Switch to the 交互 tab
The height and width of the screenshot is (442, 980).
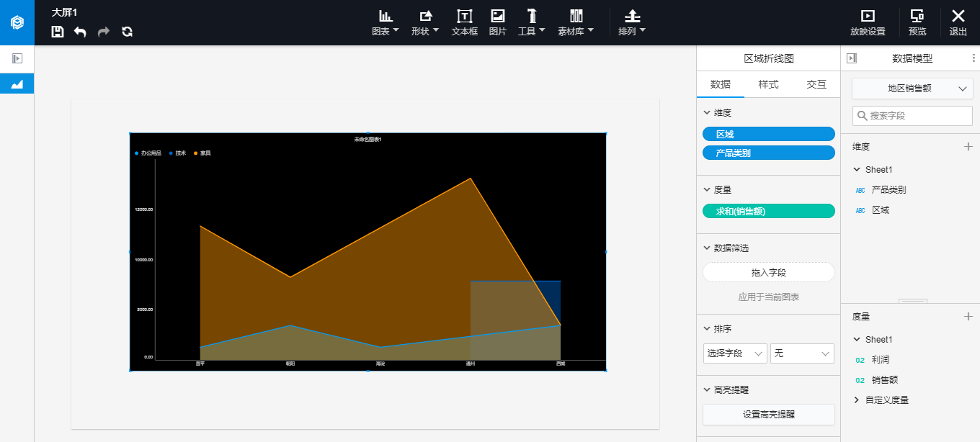click(x=816, y=84)
